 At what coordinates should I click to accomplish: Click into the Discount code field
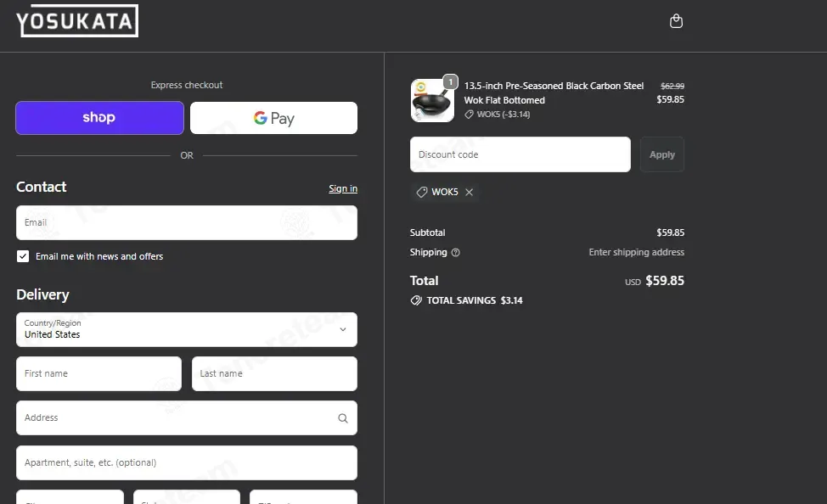point(520,154)
